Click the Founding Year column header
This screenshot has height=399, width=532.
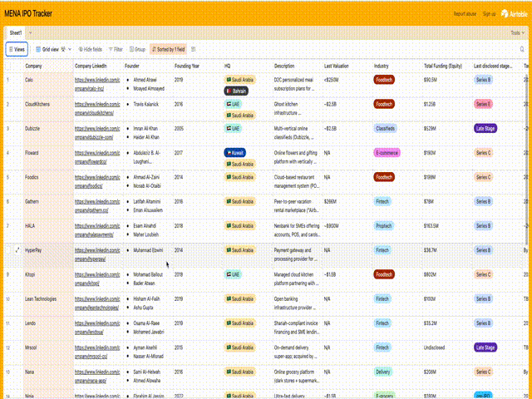pos(198,66)
